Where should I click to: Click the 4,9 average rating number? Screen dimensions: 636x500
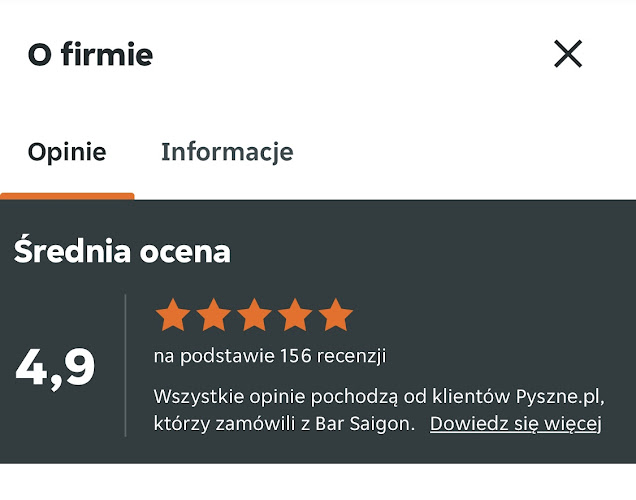pos(55,367)
